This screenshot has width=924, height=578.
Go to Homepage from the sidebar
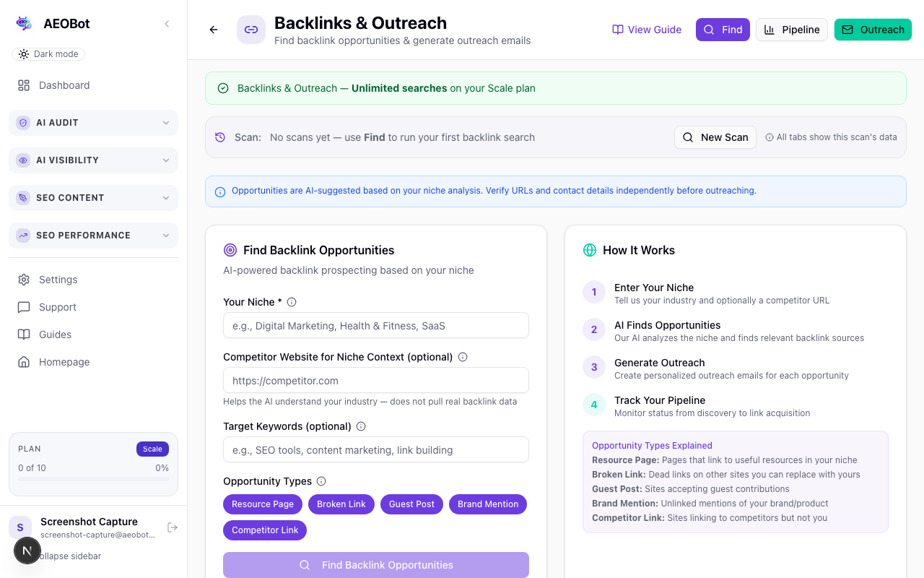tap(93, 362)
